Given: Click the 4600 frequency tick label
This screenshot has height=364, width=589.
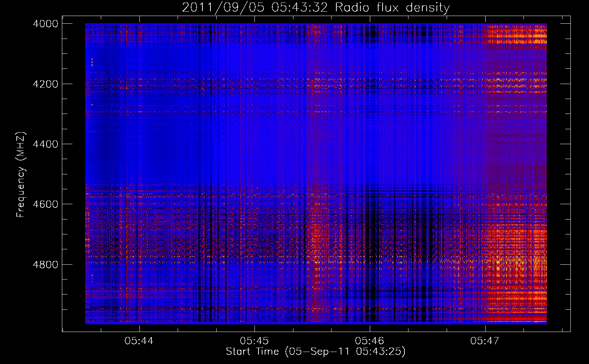Looking at the screenshot, I should pyautogui.click(x=46, y=204).
